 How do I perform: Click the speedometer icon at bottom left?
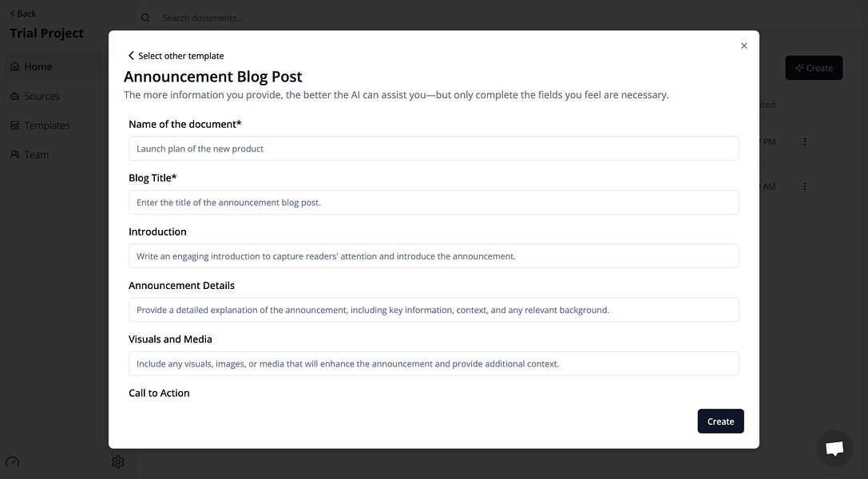(x=12, y=462)
